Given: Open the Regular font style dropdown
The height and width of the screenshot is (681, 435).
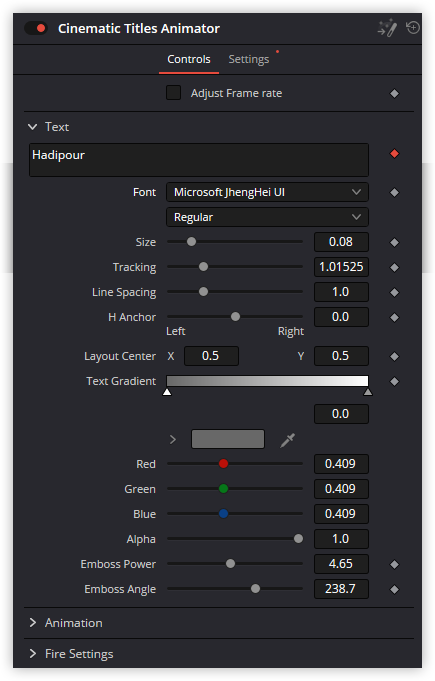Looking at the screenshot, I should (x=267, y=217).
